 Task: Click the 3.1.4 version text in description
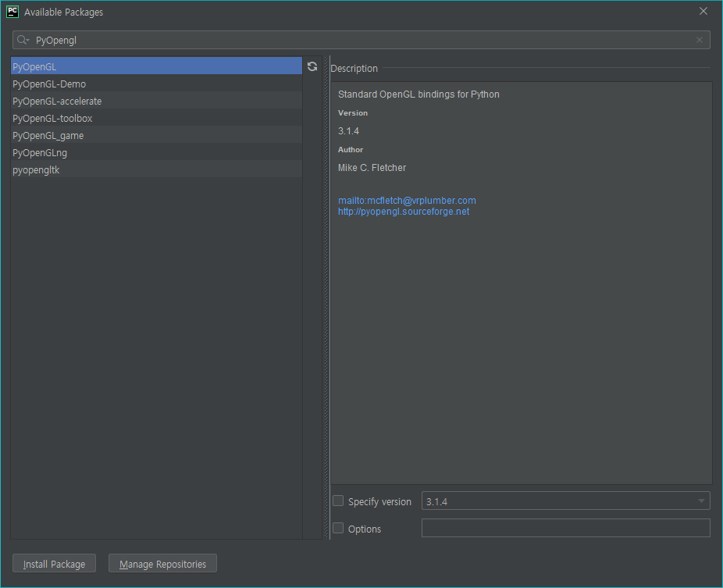[x=348, y=131]
